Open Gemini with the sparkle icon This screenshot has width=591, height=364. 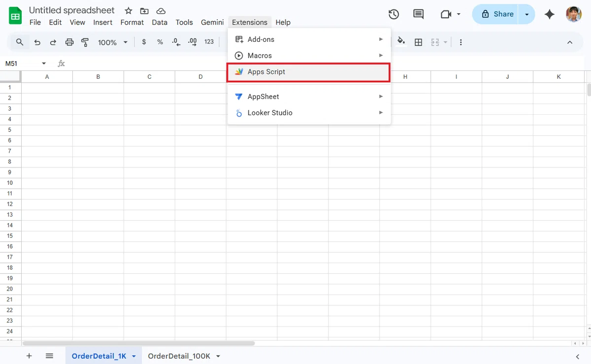point(550,14)
